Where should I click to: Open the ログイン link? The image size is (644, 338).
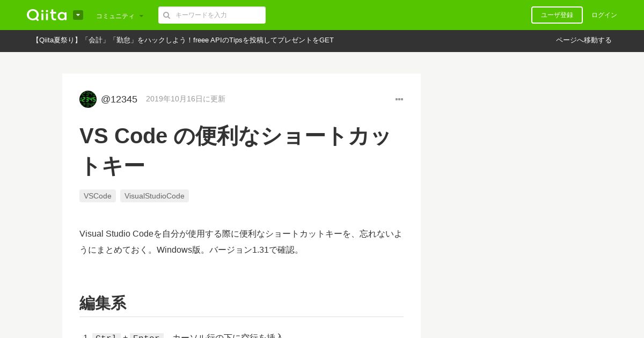tap(604, 15)
